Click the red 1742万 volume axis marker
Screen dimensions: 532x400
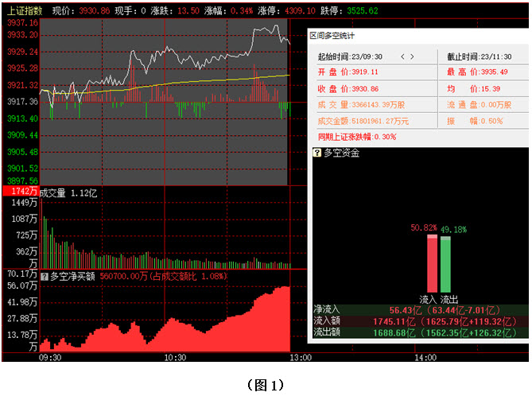(x=20, y=192)
